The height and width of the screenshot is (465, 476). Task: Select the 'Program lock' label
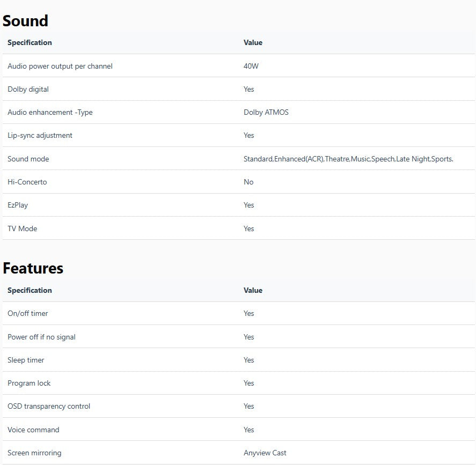[x=29, y=383]
